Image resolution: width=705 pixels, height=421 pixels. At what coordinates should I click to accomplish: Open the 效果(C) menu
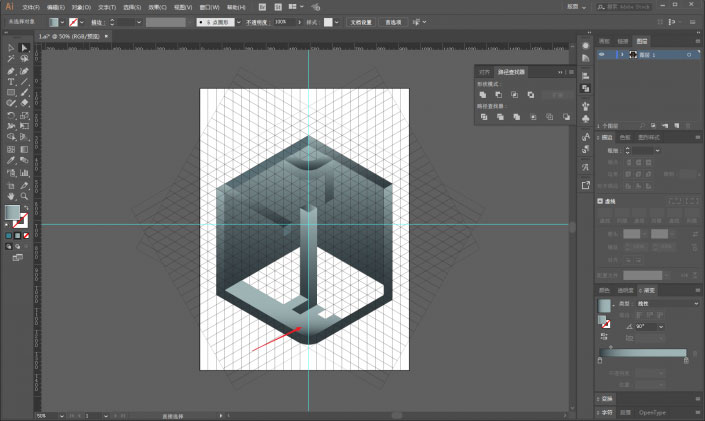coord(157,7)
